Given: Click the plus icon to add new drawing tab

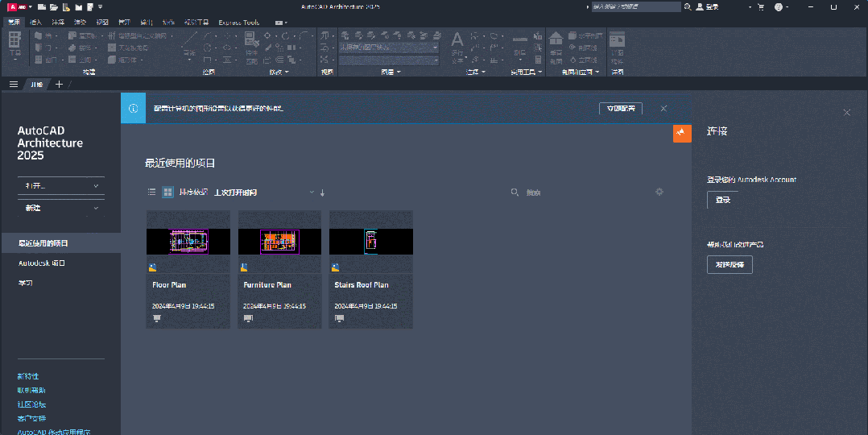Looking at the screenshot, I should tap(59, 85).
